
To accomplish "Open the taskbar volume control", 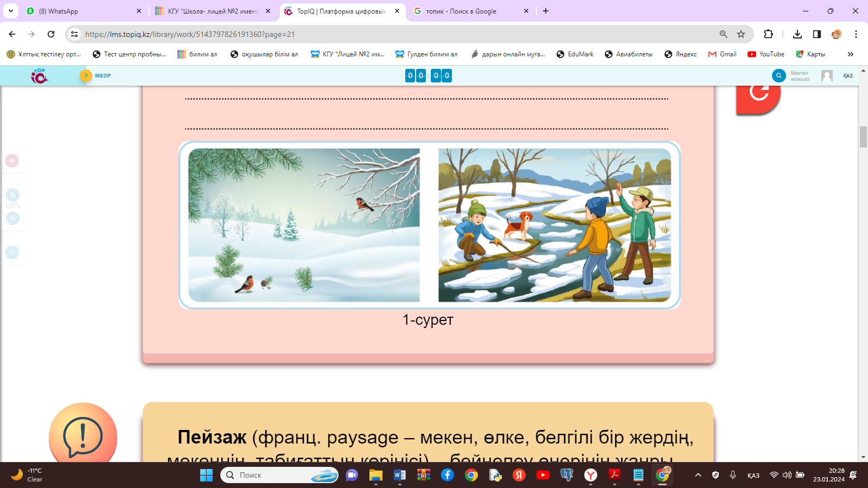I will point(787,475).
